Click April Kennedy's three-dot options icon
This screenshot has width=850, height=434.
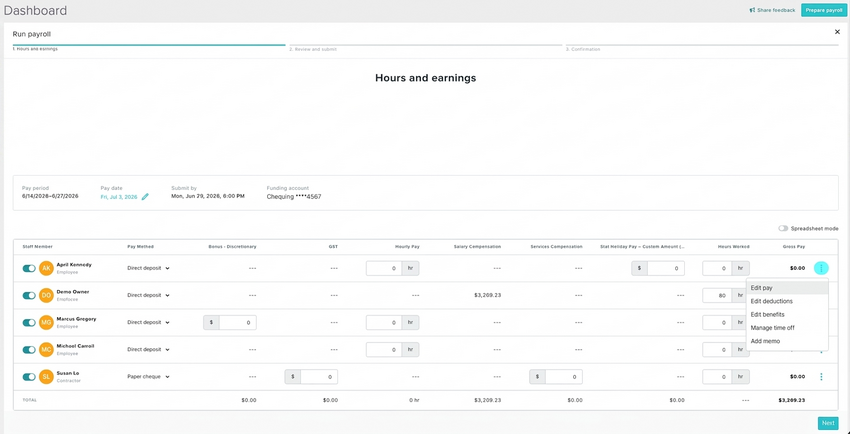tap(821, 268)
